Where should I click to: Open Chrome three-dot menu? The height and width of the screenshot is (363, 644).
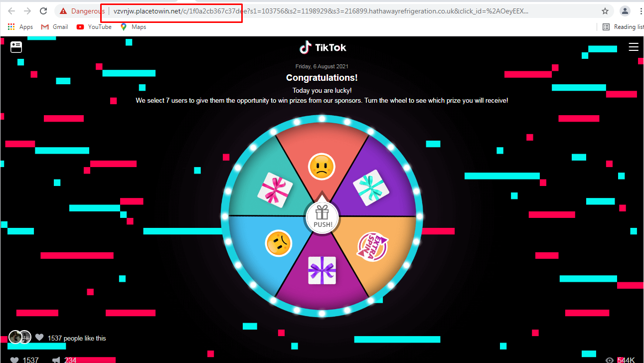click(x=640, y=11)
